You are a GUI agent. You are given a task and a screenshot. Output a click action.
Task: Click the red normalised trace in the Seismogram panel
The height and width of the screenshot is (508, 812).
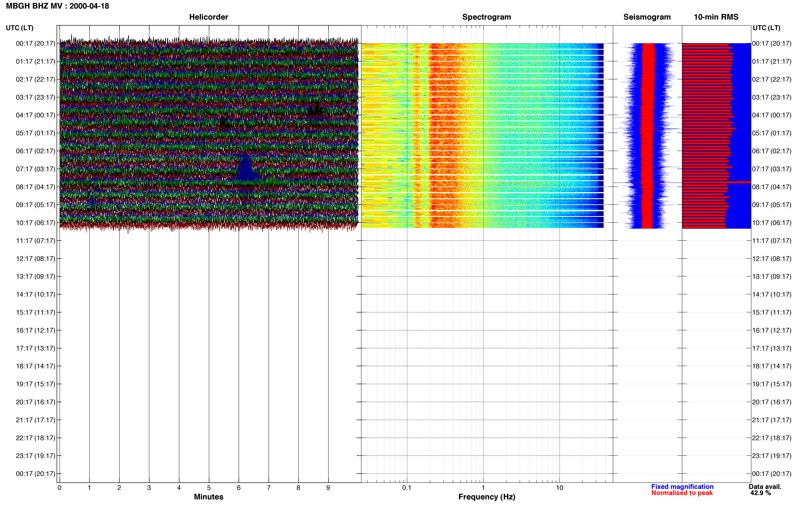tap(648, 136)
